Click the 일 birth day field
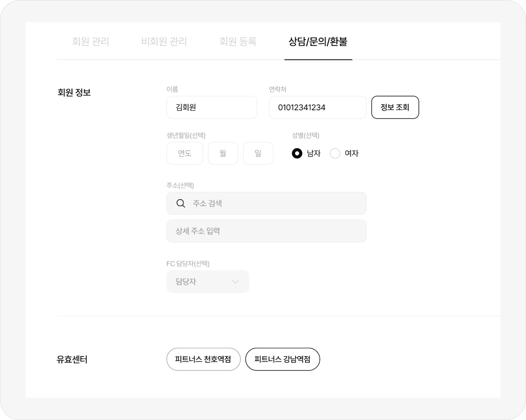 point(258,153)
